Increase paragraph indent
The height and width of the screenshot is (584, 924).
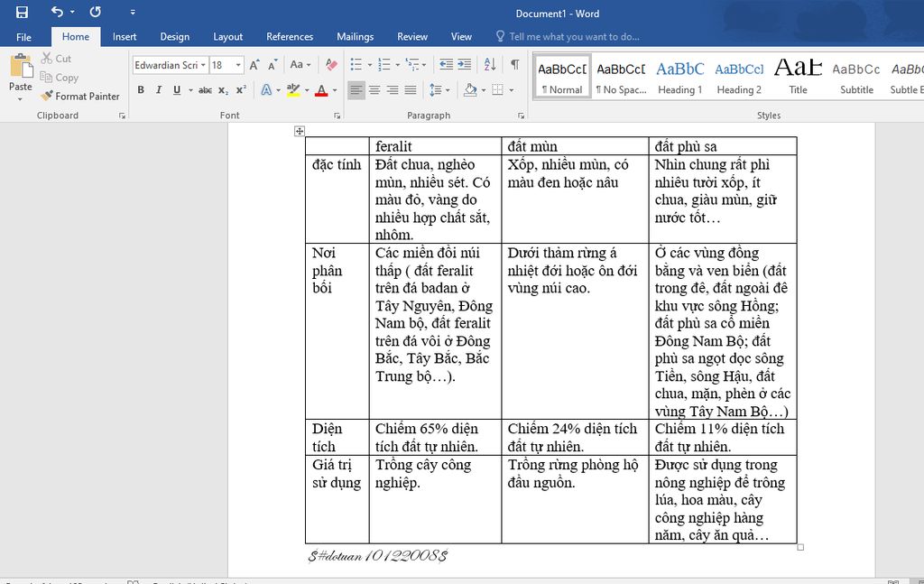click(465, 64)
